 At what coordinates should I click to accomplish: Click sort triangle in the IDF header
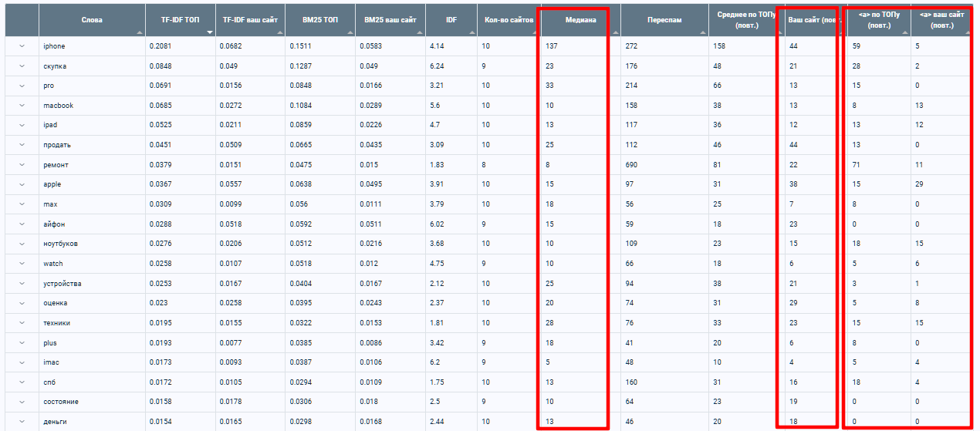(x=471, y=33)
